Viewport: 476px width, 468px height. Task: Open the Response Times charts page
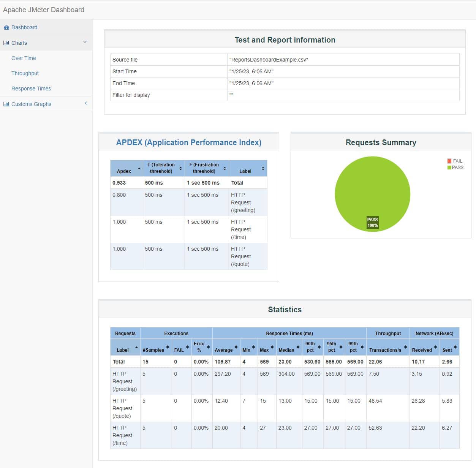click(31, 89)
